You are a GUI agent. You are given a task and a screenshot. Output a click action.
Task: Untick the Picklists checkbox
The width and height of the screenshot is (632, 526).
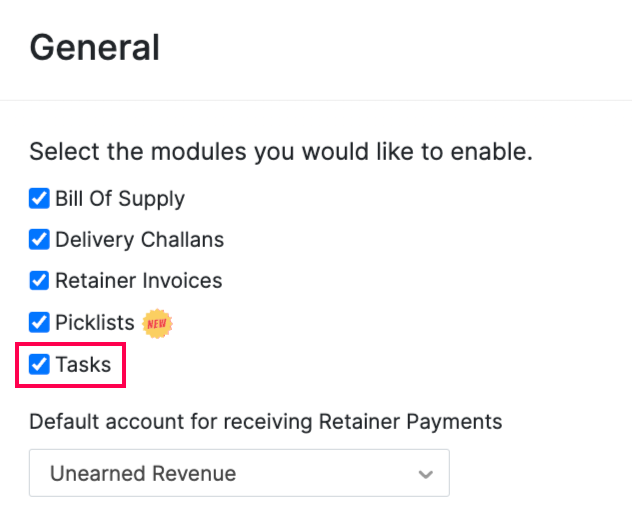[39, 323]
